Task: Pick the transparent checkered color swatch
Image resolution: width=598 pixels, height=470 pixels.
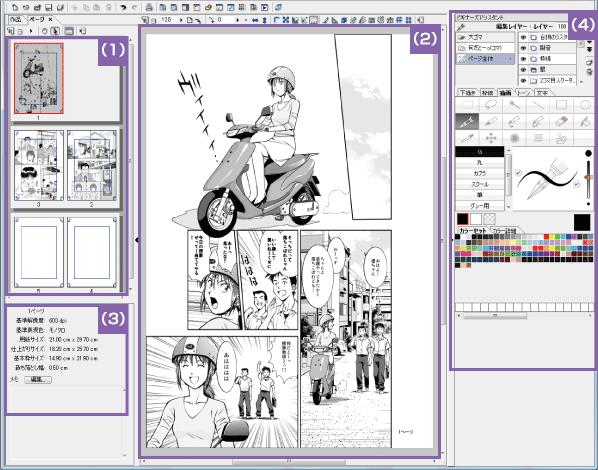Action: pyautogui.click(x=489, y=219)
